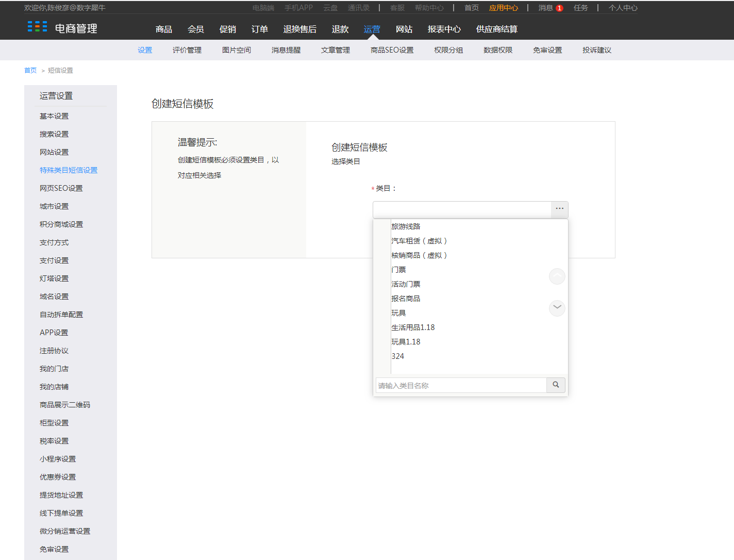Open 商品展示二维码 in sidebar
The height and width of the screenshot is (560, 734).
65,405
